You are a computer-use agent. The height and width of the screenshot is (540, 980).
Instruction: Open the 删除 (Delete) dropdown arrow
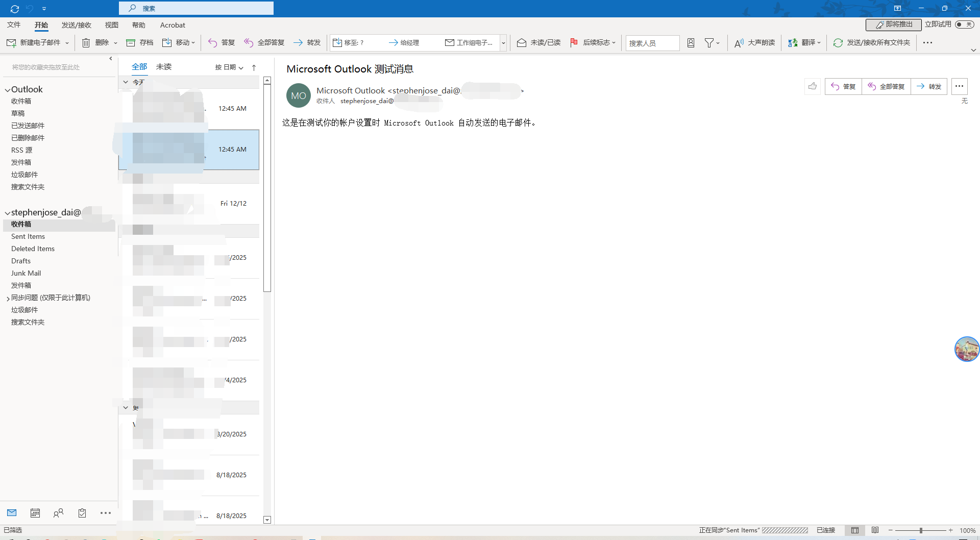115,43
